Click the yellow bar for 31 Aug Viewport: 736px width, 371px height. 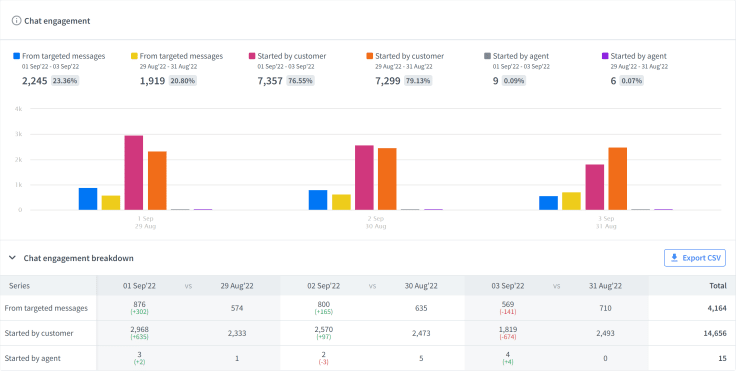(x=571, y=201)
